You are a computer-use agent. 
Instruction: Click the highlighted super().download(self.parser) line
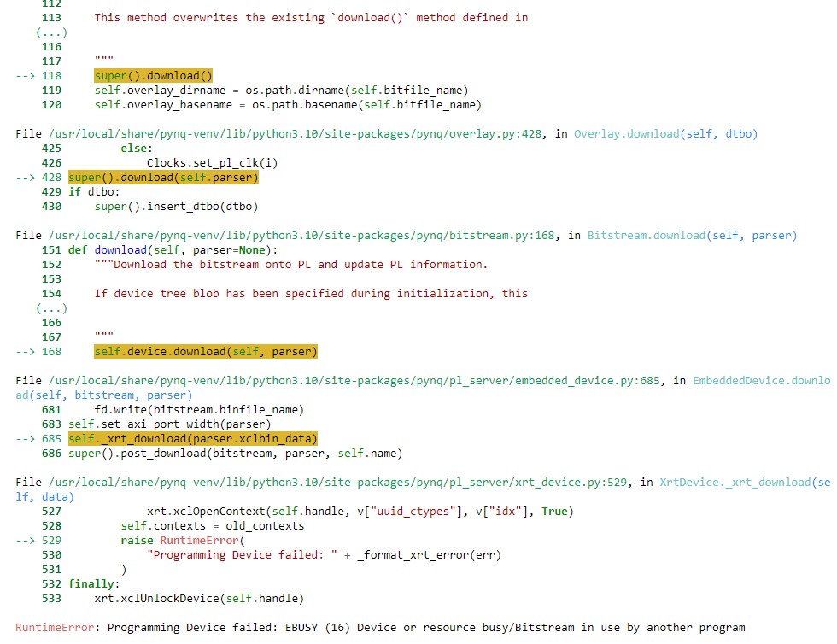163,178
